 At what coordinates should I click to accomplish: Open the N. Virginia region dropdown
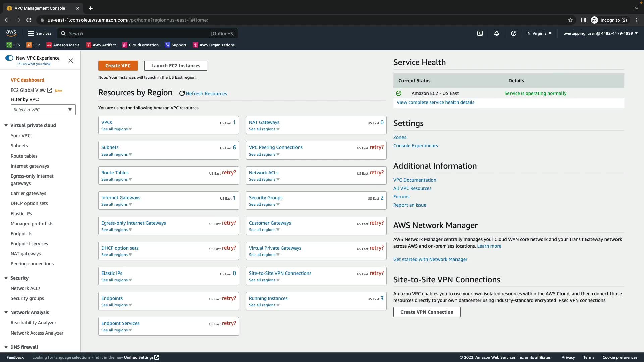(539, 33)
